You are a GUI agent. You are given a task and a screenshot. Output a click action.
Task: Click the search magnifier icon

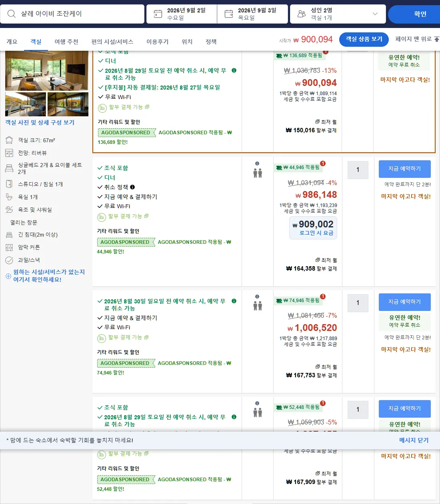point(12,14)
